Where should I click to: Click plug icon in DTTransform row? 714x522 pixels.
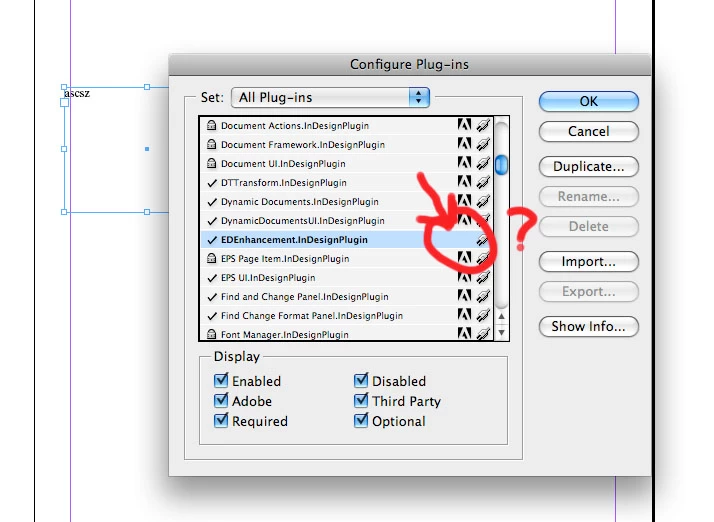(x=483, y=182)
